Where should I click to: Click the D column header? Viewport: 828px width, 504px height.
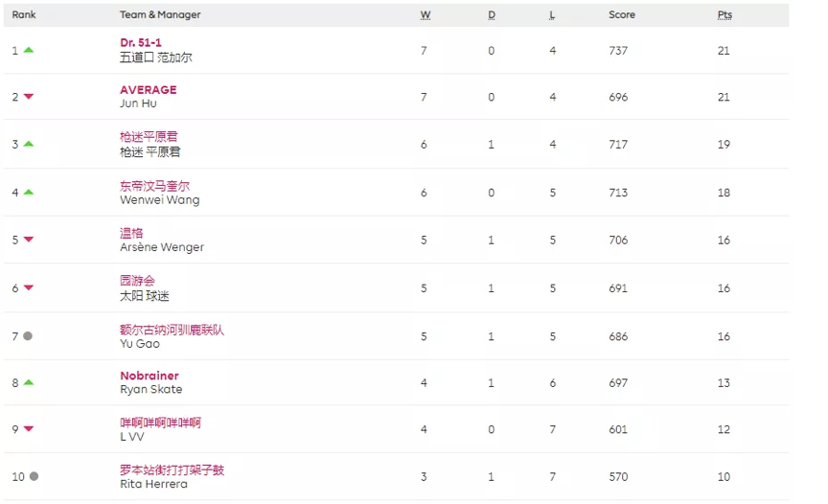click(x=492, y=15)
